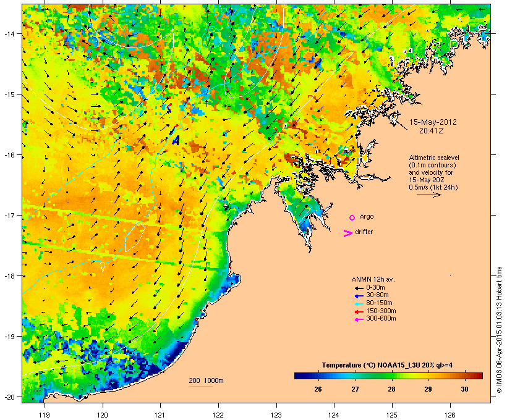The image size is (507, 420).
Task: Click the magenta drifter arrowhead symbol
Action: point(347,233)
